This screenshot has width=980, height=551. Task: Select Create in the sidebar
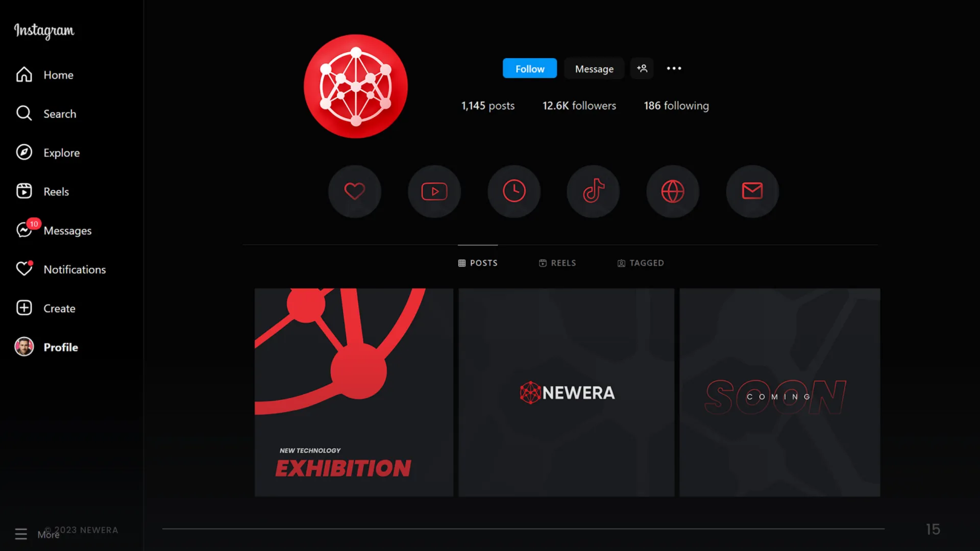[59, 308]
